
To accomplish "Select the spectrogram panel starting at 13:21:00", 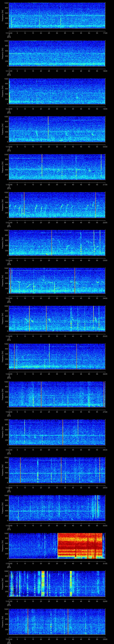I will point(57,205).
